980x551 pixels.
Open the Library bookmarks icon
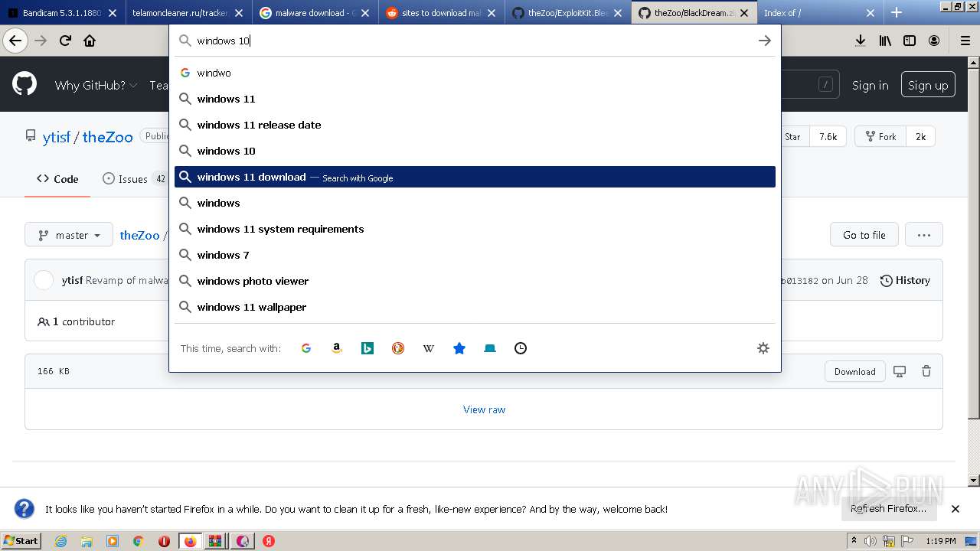(885, 41)
